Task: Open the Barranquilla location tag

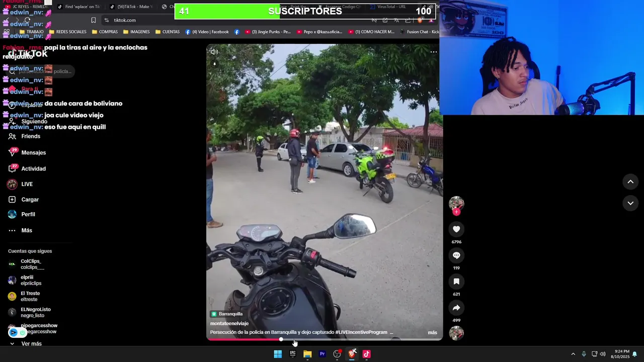Action: [x=227, y=314]
